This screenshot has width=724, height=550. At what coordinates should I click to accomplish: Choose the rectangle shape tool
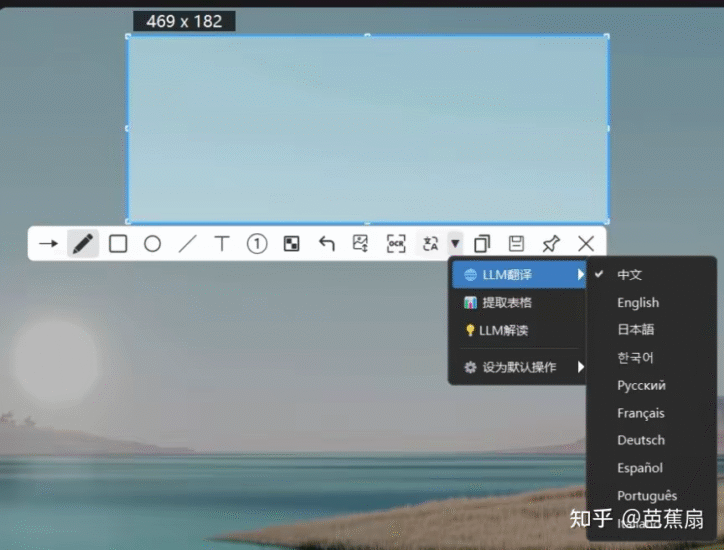click(118, 243)
